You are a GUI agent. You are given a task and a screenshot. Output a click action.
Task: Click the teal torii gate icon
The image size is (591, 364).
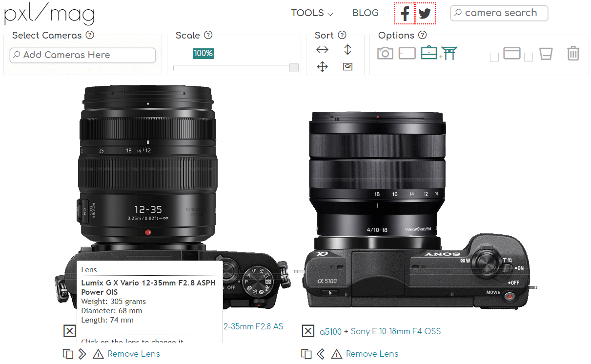pyautogui.click(x=449, y=53)
